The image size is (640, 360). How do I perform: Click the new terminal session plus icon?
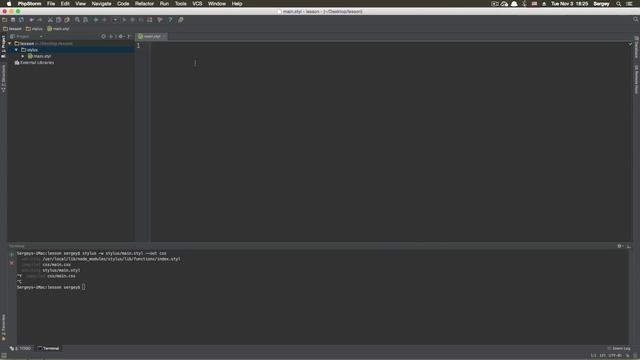coord(12,255)
